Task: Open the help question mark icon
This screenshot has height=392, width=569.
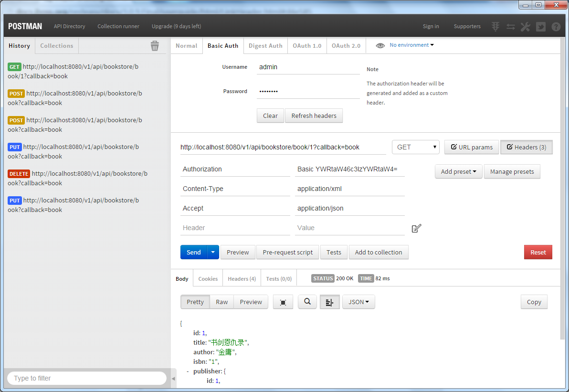Action: tap(556, 26)
